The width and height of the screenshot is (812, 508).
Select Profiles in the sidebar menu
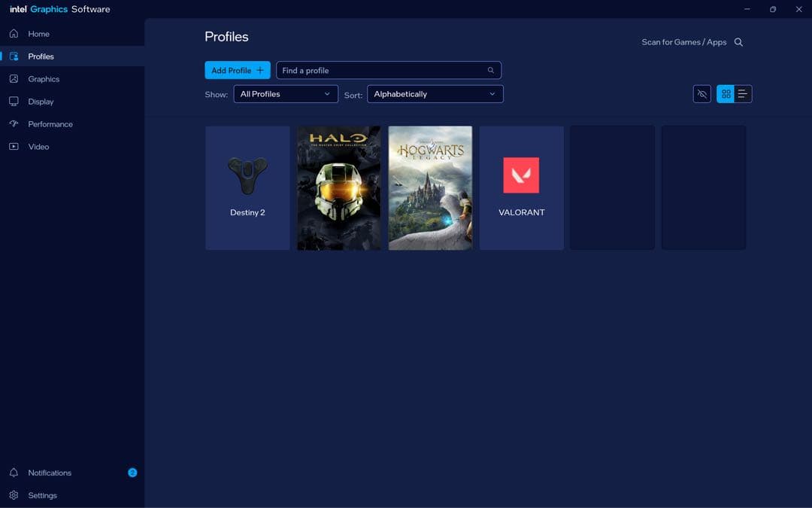coord(41,56)
